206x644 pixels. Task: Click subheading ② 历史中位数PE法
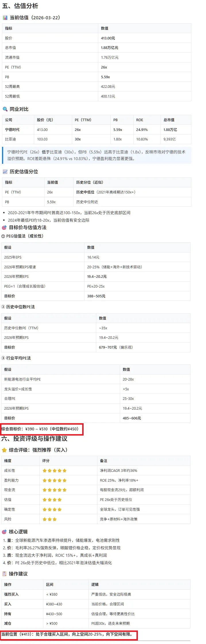[18, 307]
